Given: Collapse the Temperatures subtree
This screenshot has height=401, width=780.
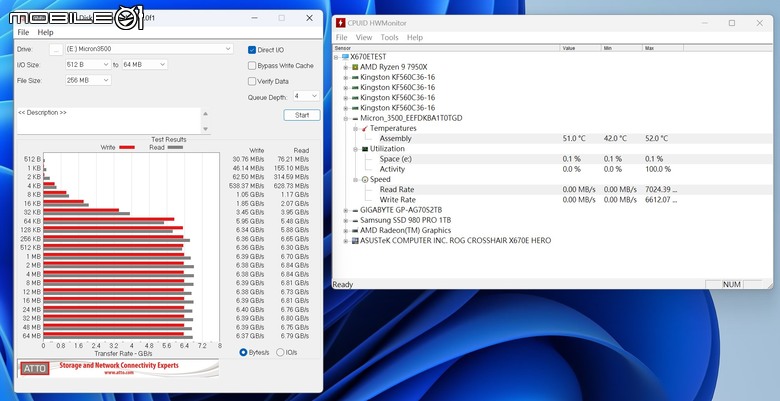Looking at the screenshot, I should pos(356,128).
